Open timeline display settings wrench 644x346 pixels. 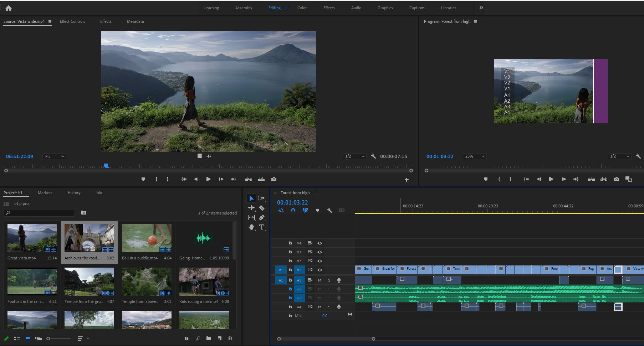click(x=329, y=210)
